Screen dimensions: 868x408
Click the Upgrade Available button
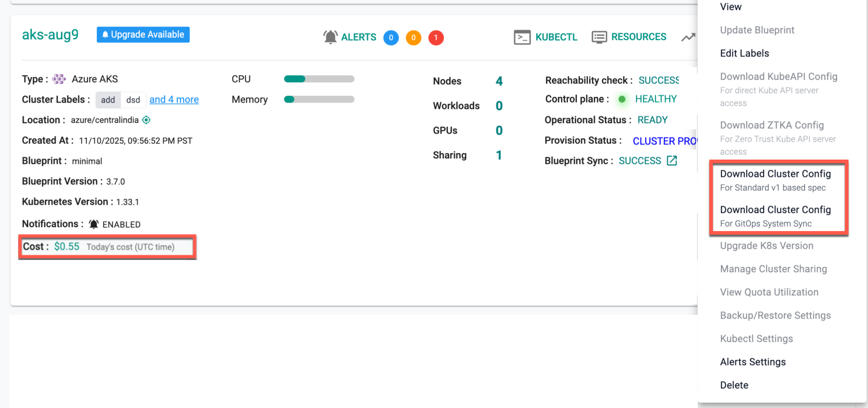pos(143,35)
